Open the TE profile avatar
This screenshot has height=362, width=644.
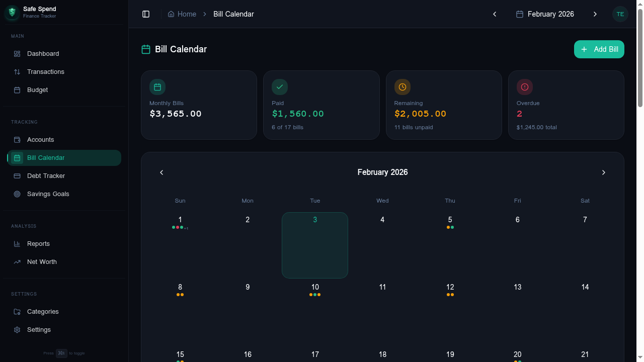click(x=620, y=14)
